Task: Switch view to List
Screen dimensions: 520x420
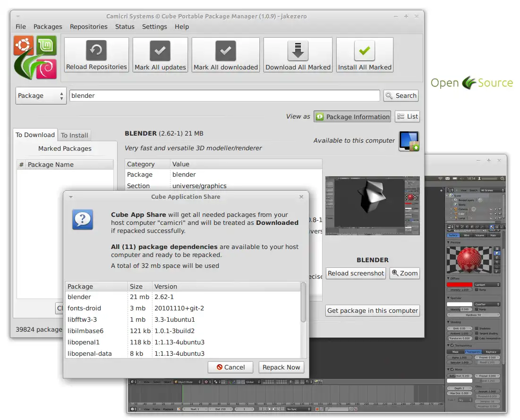Action: tap(408, 116)
